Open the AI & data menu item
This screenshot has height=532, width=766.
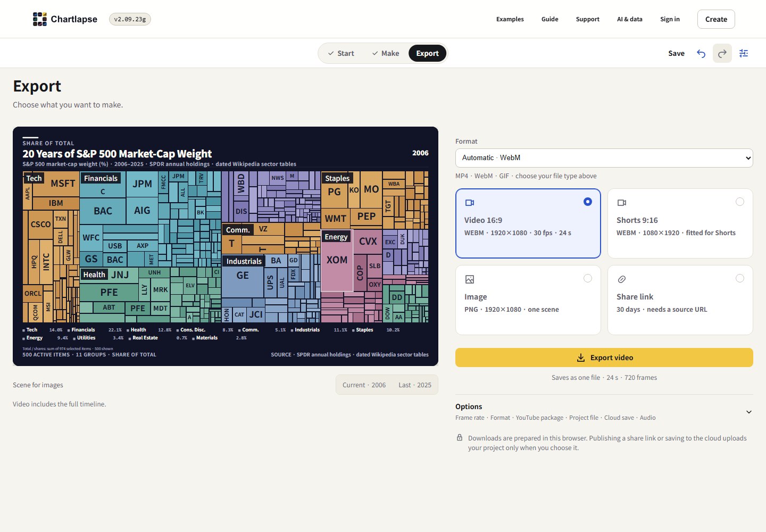pos(630,19)
